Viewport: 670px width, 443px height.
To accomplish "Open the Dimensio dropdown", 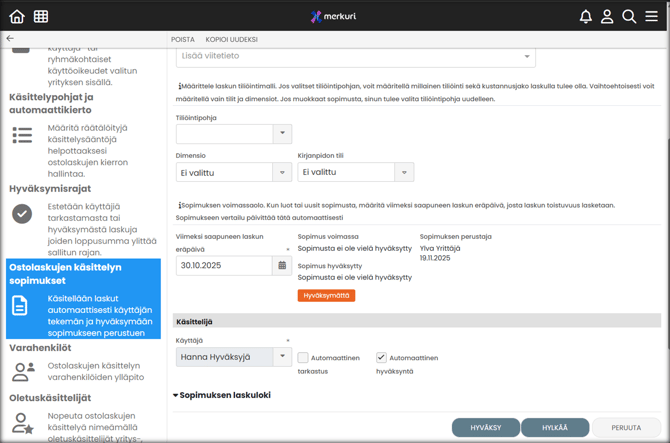I will tap(282, 172).
